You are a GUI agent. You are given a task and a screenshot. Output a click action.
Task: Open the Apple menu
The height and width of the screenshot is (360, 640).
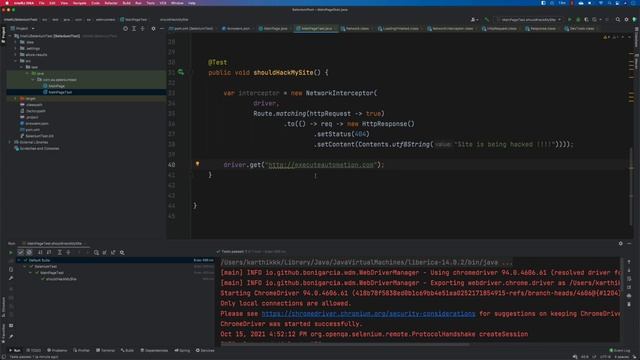point(7,3)
